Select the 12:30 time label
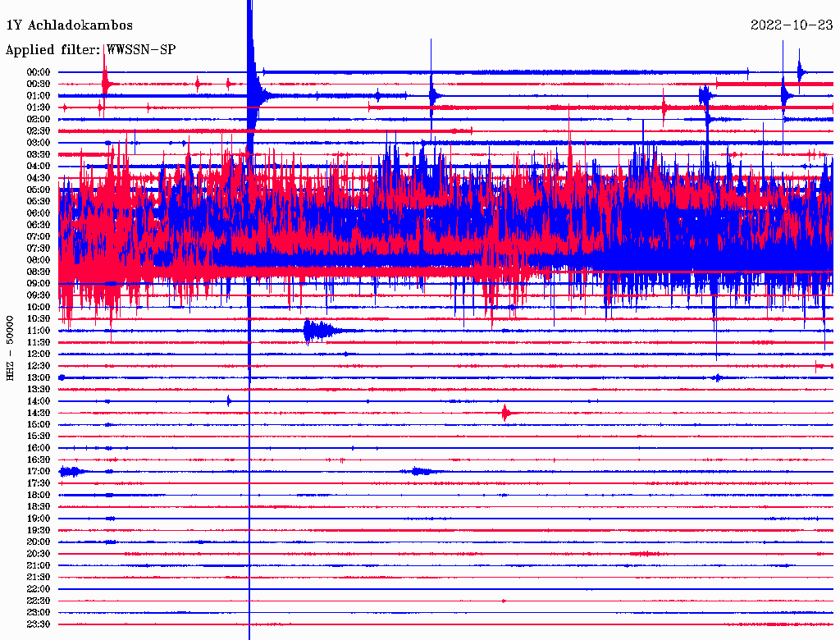This screenshot has height=640, width=840. 39,366
